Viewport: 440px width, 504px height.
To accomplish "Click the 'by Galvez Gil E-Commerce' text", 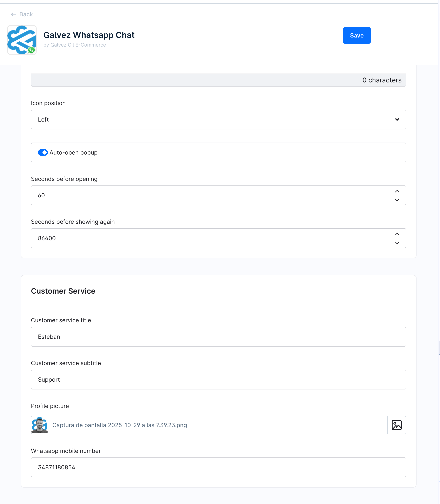I will pyautogui.click(x=75, y=45).
